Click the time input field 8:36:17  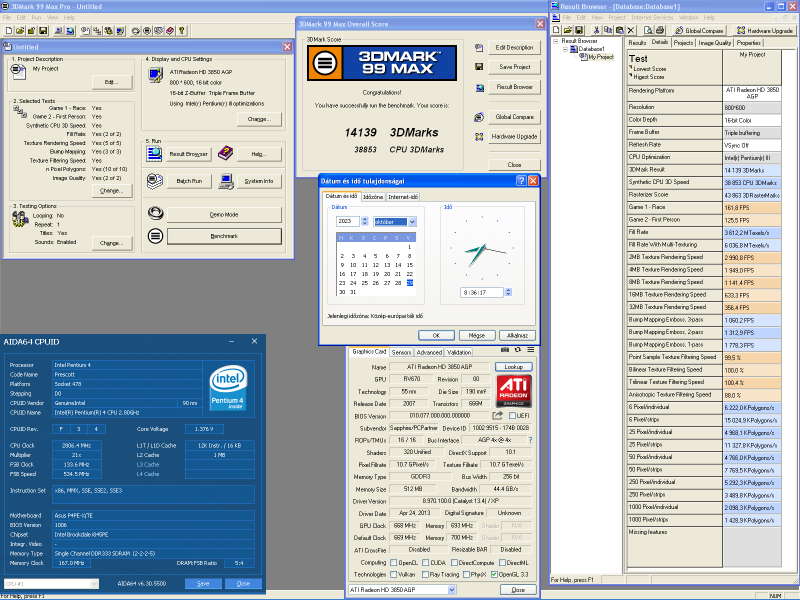click(x=482, y=292)
